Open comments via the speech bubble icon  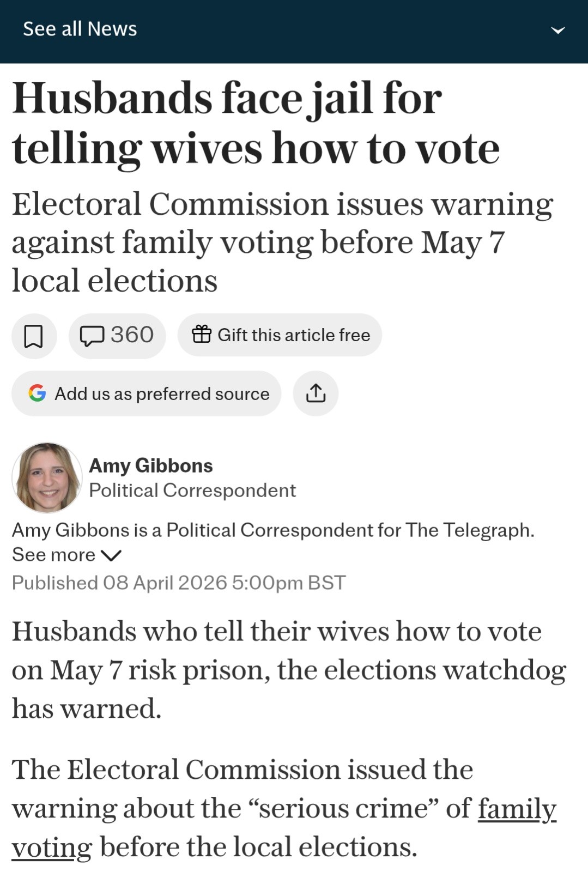92,336
